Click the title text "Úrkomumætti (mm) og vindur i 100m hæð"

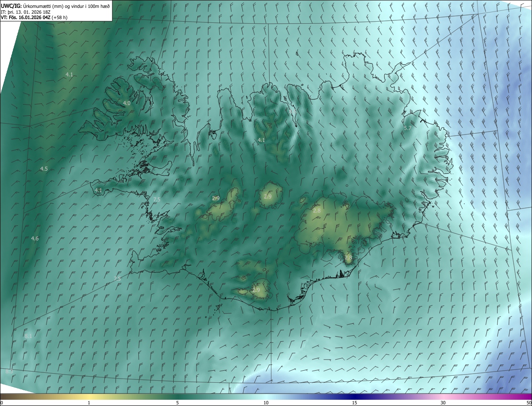pyautogui.click(x=67, y=6)
